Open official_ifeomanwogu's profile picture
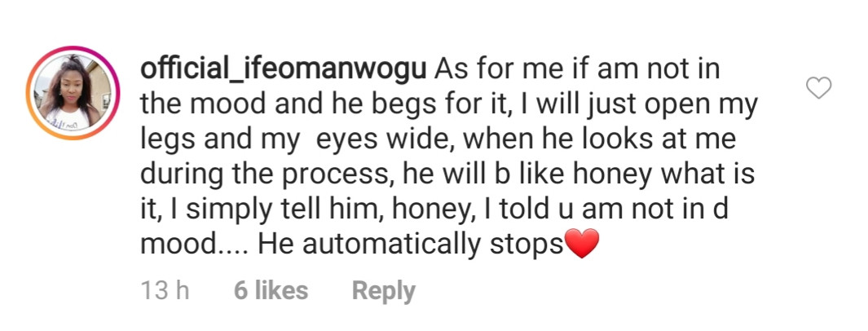This screenshot has height=331, width=868. [73, 92]
